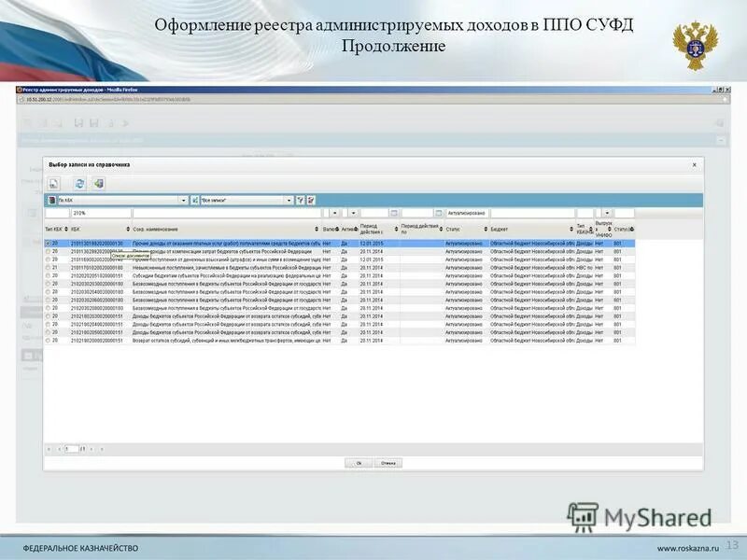Viewport: 747px width, 560px height.
Task: Go to previous page in pager
Action: pos(59,449)
